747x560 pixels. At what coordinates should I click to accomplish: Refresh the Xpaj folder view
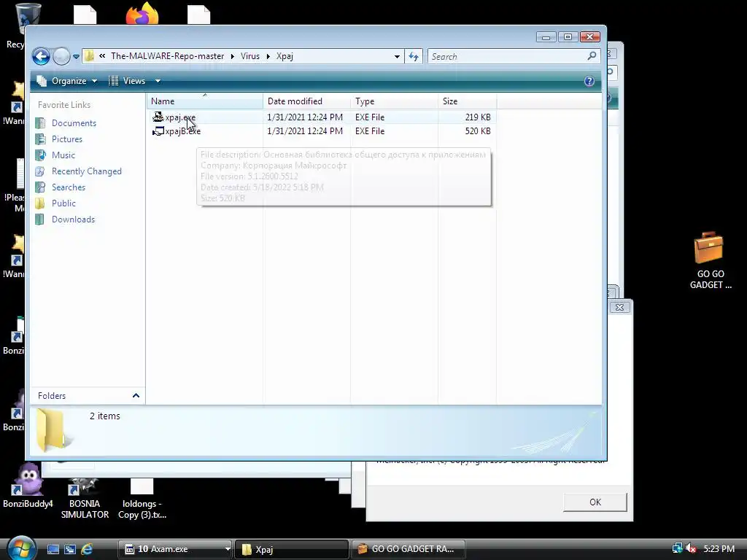414,57
